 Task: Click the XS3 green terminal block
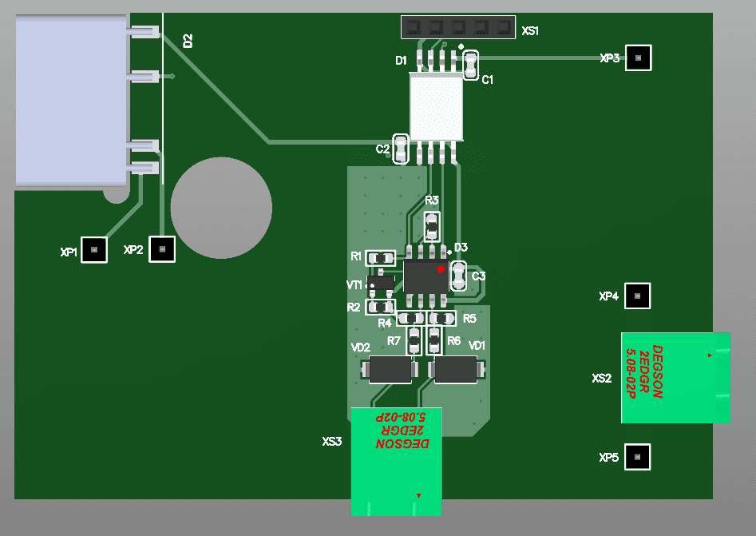(x=396, y=462)
